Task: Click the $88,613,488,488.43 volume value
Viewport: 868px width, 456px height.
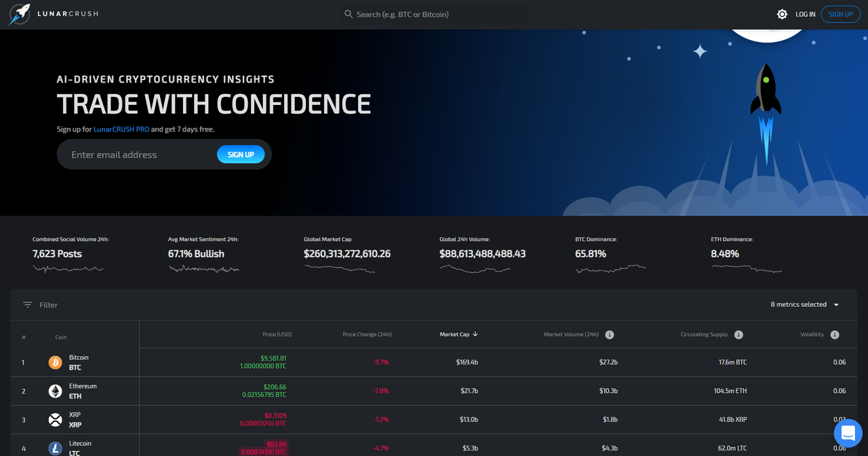Action: coord(483,253)
